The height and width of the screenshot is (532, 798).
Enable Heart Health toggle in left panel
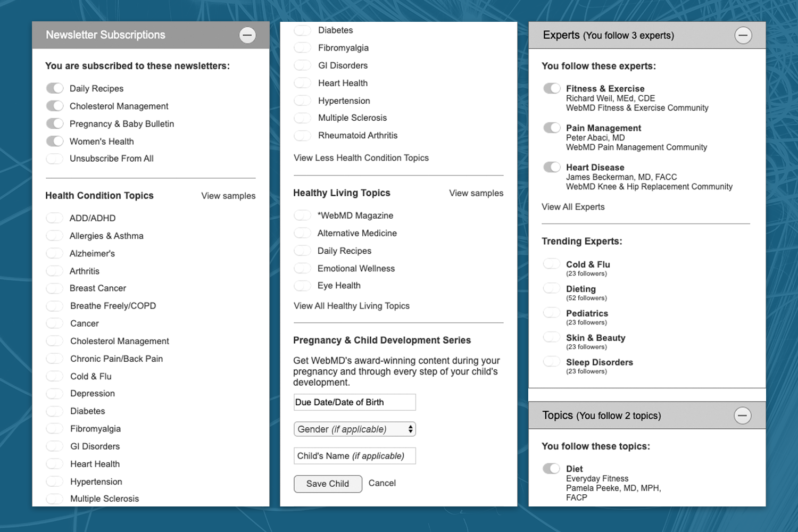point(55,464)
